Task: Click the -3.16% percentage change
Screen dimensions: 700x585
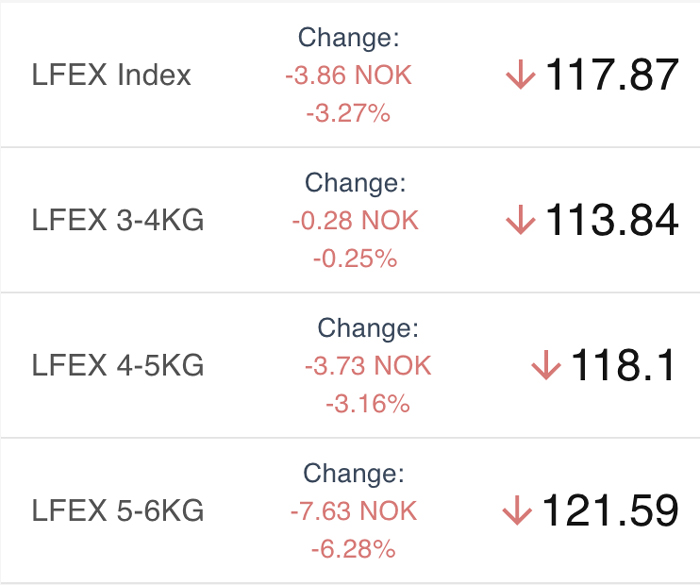Action: 368,404
